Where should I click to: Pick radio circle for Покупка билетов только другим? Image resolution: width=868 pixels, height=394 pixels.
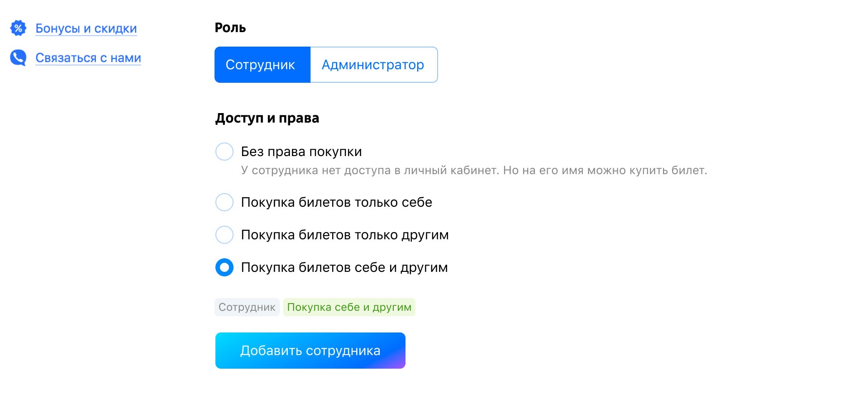224,235
